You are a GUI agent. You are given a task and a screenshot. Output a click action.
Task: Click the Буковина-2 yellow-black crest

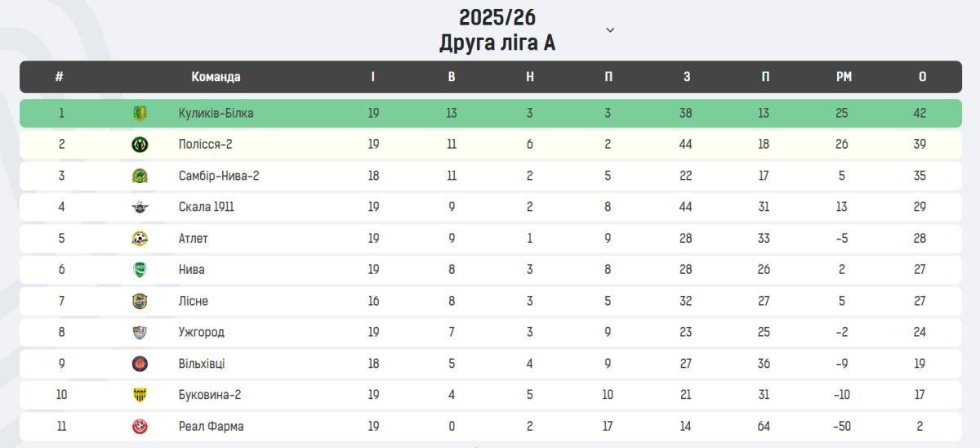(x=140, y=395)
